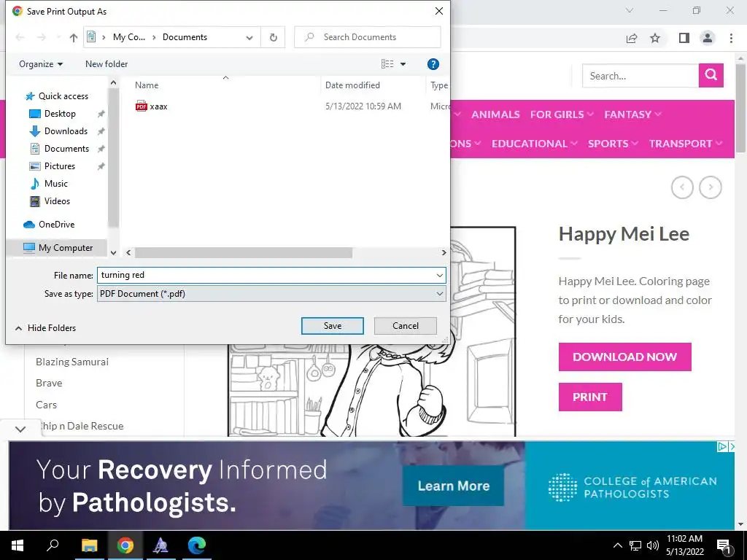Click the volume speaker tray icon

pos(653,545)
